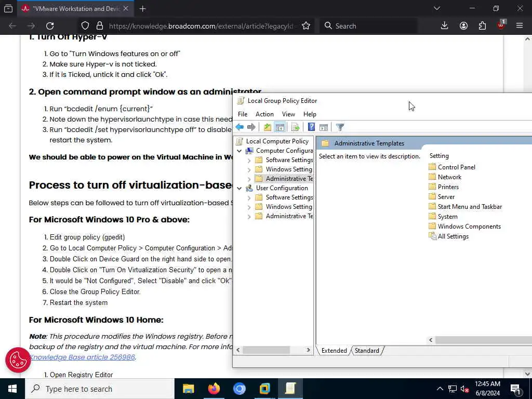Screen dimensions: 532x399
Task: Select the VMware Workstation browser tab
Action: point(75,9)
